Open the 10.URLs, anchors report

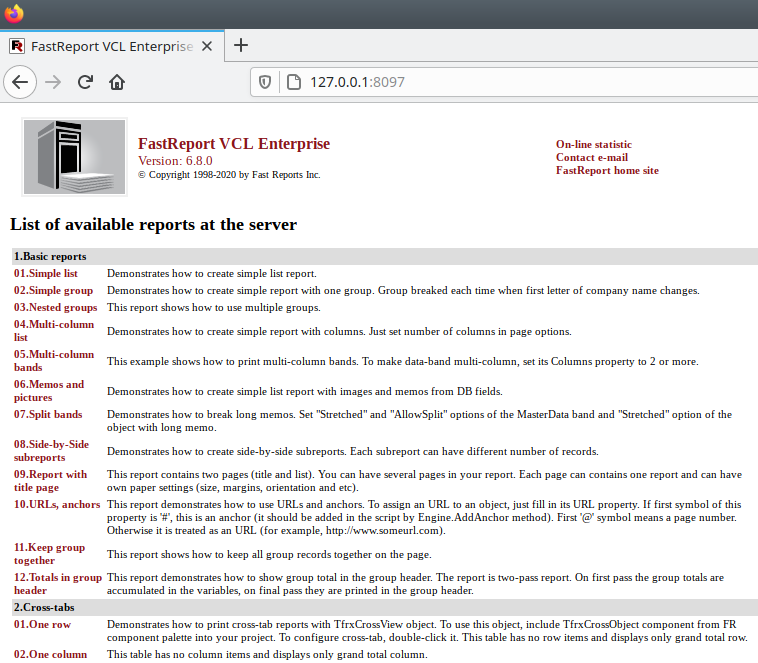tap(57, 504)
